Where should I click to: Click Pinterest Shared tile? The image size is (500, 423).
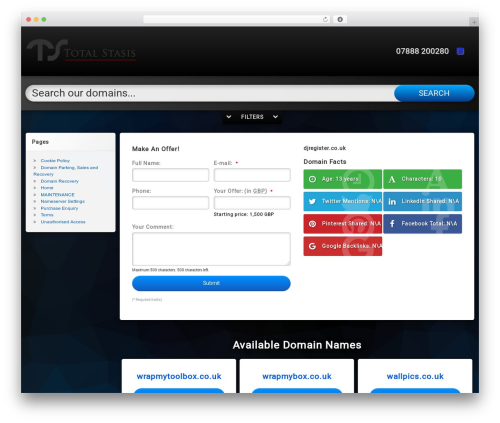point(343,224)
